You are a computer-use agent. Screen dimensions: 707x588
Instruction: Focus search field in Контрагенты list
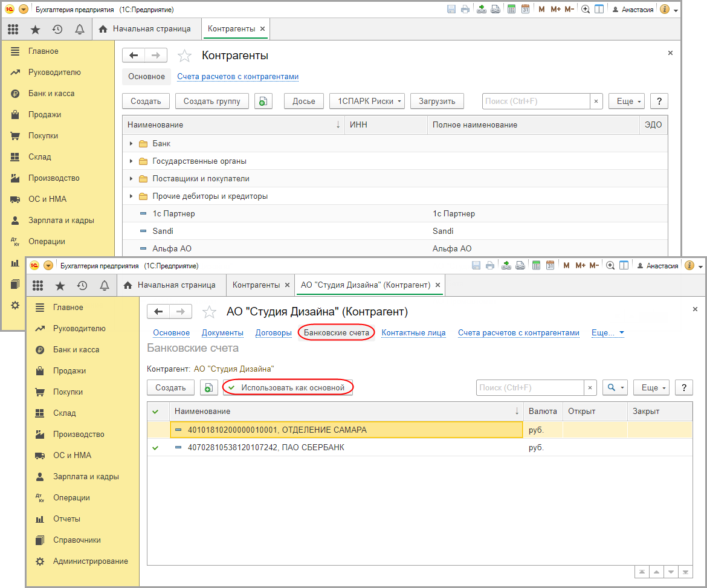[x=535, y=101]
